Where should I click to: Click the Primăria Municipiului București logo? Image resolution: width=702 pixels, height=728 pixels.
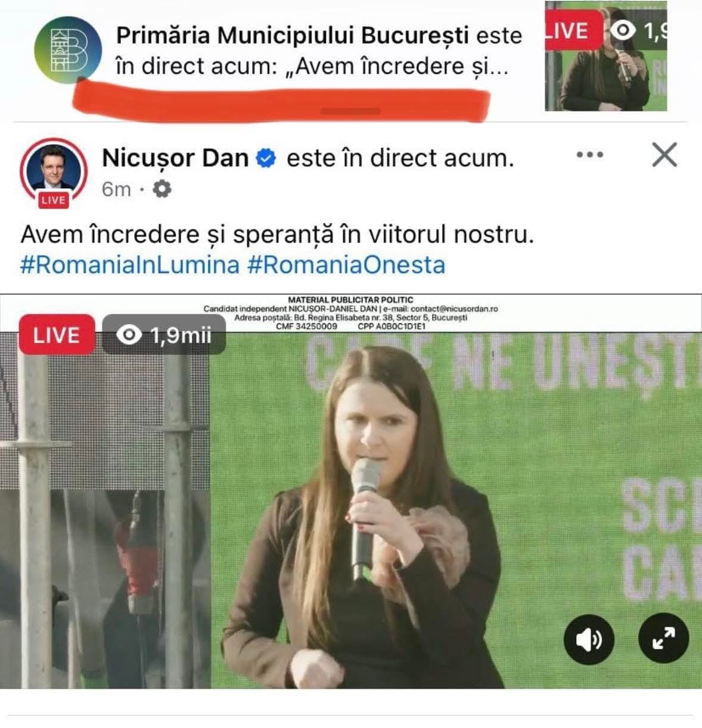point(68,50)
